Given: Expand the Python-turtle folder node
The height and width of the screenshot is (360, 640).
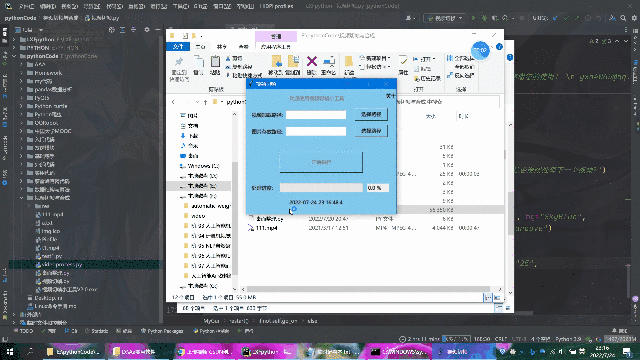Looking at the screenshot, I should click(x=21, y=106).
